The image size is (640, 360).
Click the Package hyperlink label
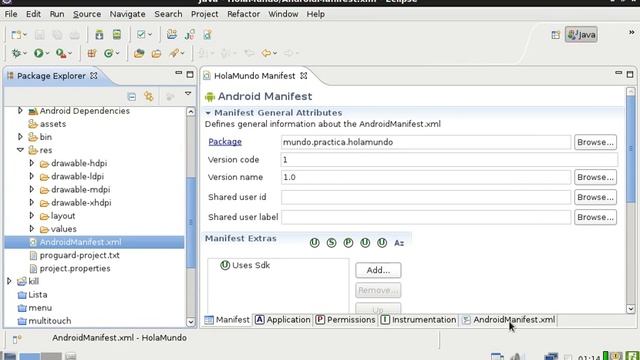[225, 142]
